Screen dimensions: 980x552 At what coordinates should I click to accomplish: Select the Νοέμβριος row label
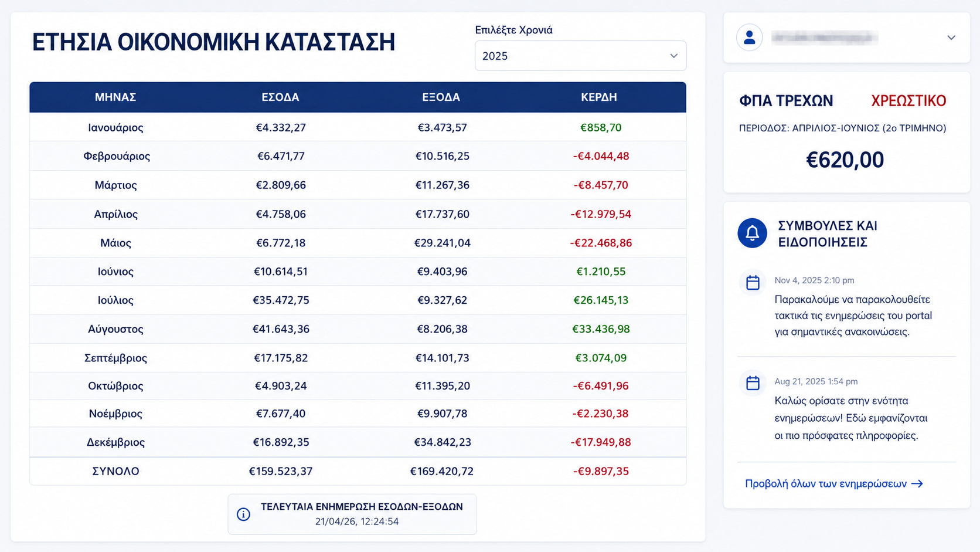[115, 414]
